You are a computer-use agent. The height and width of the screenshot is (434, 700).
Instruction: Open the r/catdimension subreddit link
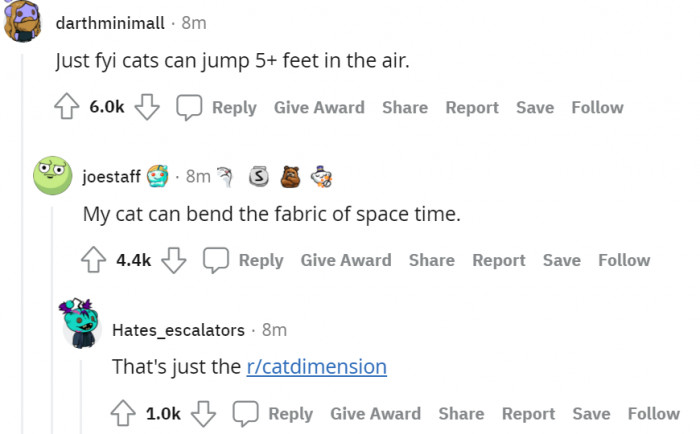[x=316, y=367]
